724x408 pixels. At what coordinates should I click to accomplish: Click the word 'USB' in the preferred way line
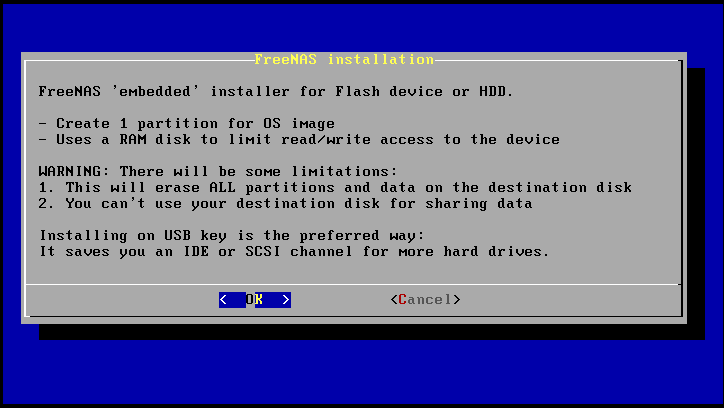click(x=177, y=235)
